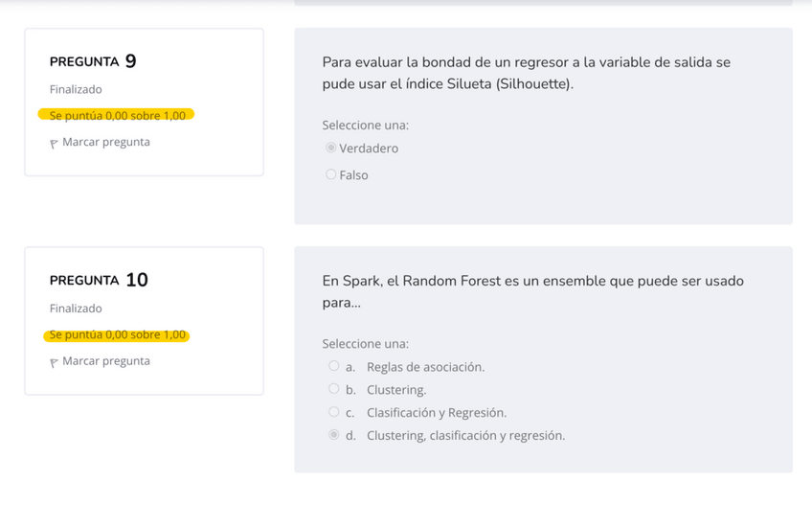Click the Spark Random Forest question text
812x527 pixels.
(532, 291)
